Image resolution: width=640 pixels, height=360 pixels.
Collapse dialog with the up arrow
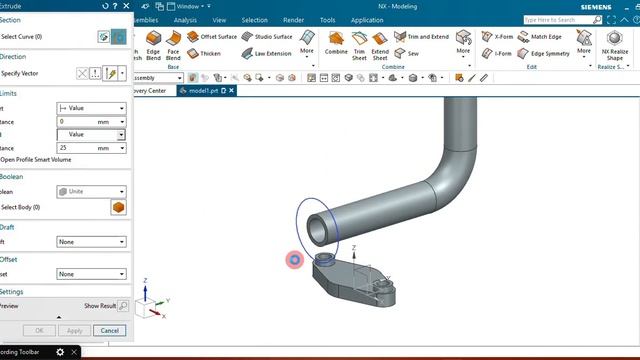(x=59, y=317)
